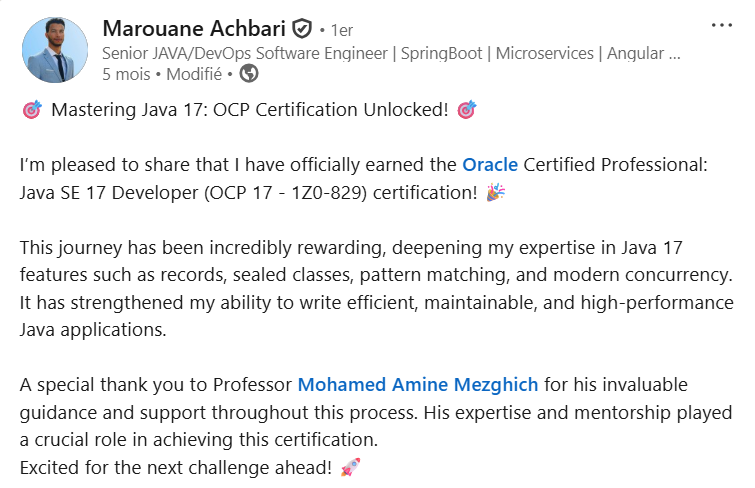
Task: Click the globe public visibility icon
Action: [249, 74]
